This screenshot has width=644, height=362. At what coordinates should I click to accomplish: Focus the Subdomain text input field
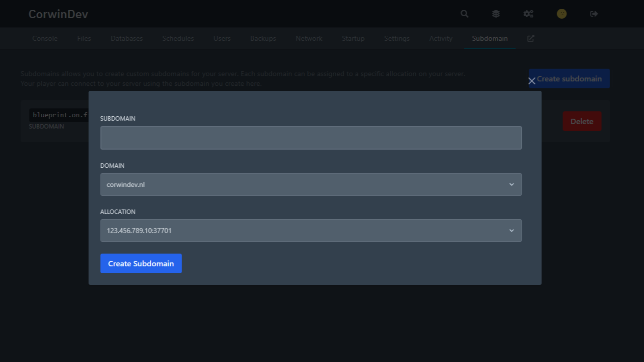311,138
